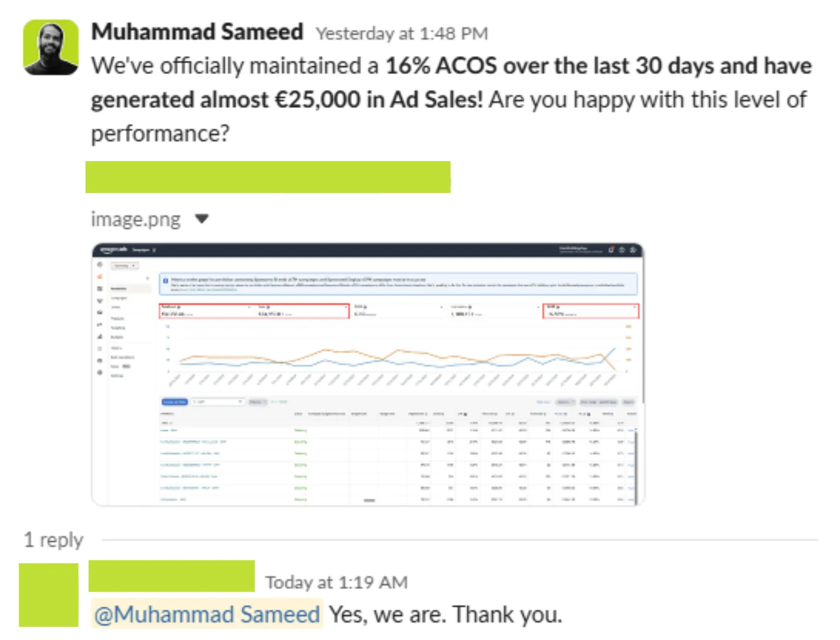Select Budgets in the left navigation menu

click(118, 337)
